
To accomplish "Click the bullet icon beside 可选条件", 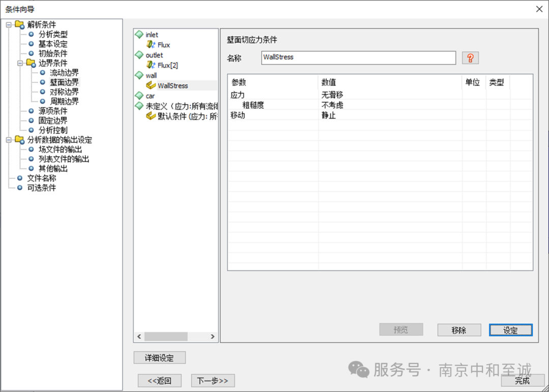I will 20,188.
